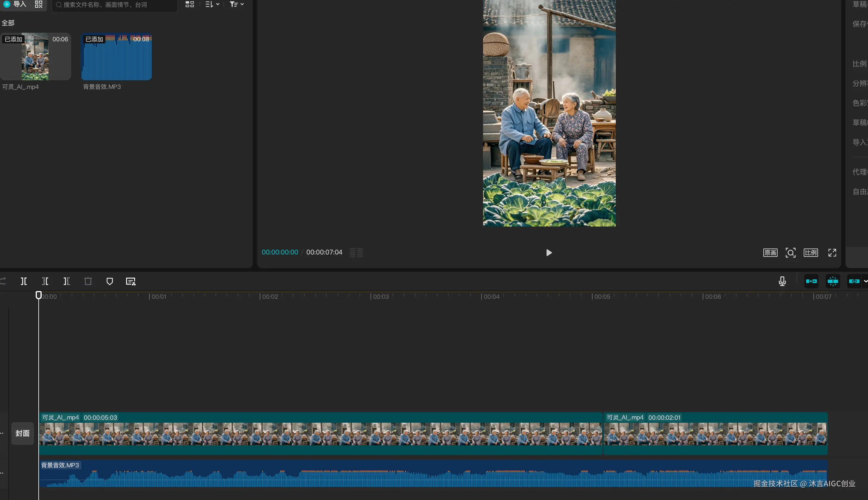Switch media view to grid layout

pyautogui.click(x=190, y=4)
